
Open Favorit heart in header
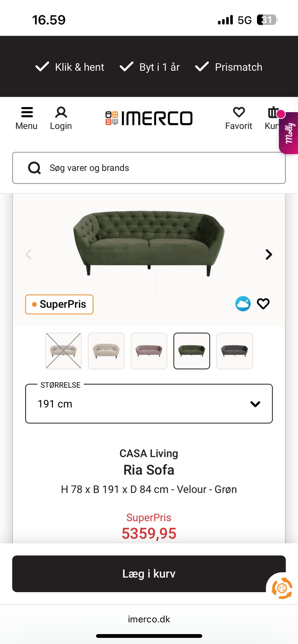click(x=239, y=112)
